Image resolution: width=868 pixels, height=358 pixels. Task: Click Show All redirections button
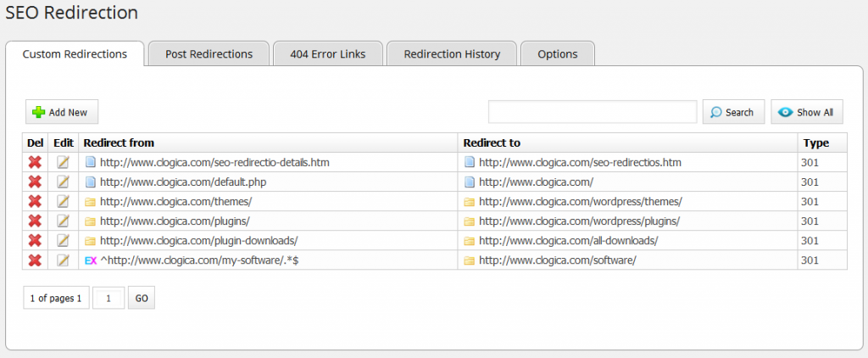(x=806, y=112)
